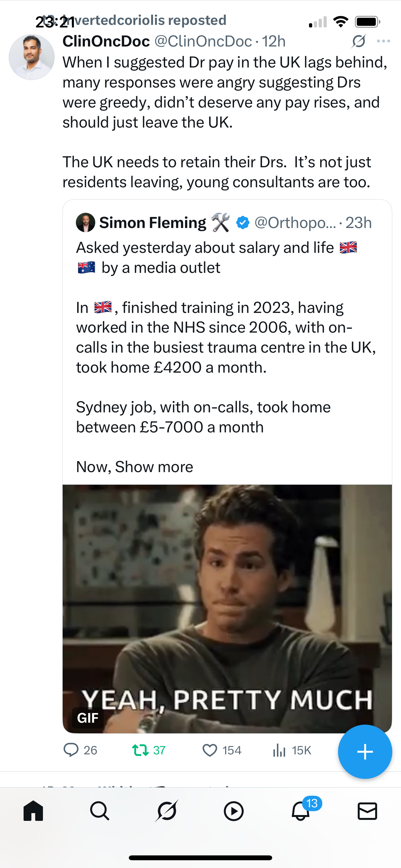Tap the GIF badge label

click(x=87, y=718)
